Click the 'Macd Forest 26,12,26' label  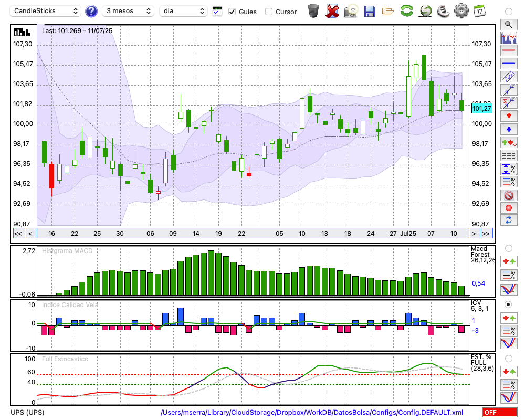(482, 255)
